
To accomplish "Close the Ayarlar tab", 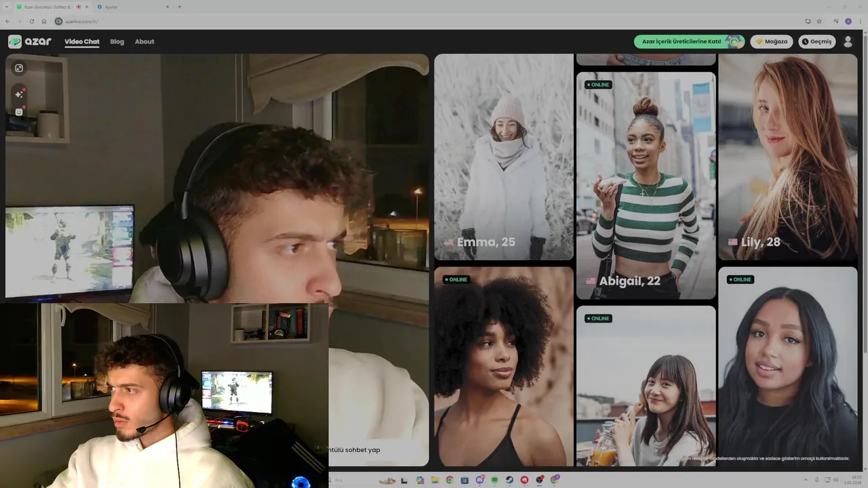I will click(x=167, y=7).
